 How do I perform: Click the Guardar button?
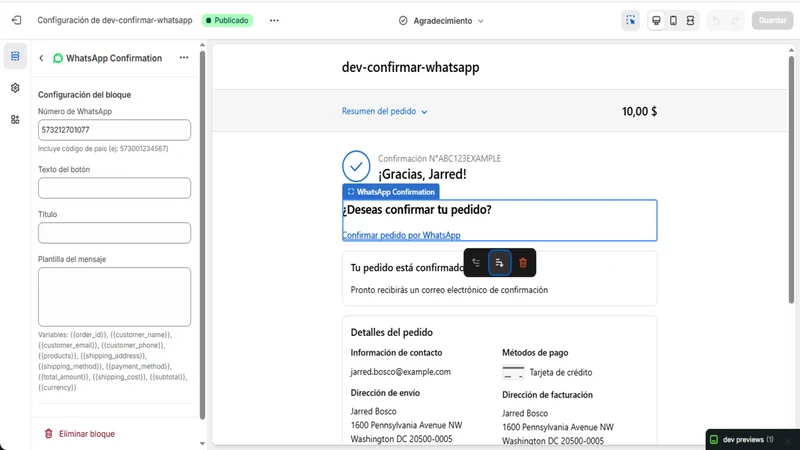point(772,20)
